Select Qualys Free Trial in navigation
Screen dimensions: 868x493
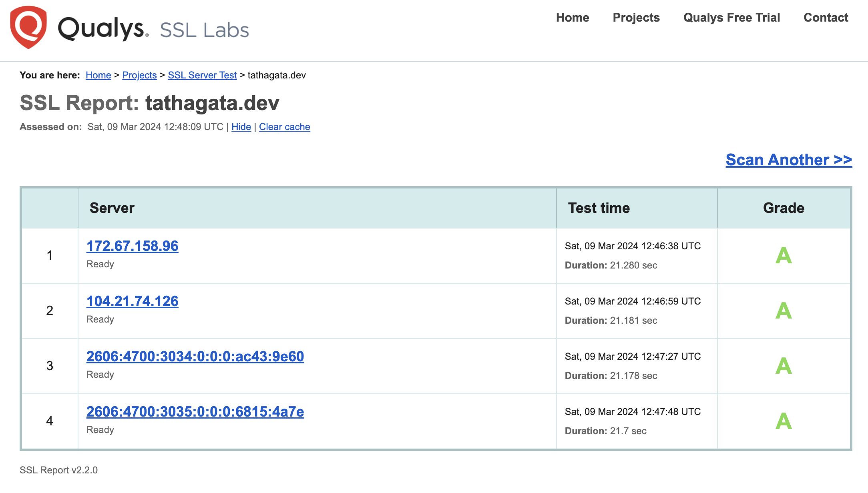732,18
